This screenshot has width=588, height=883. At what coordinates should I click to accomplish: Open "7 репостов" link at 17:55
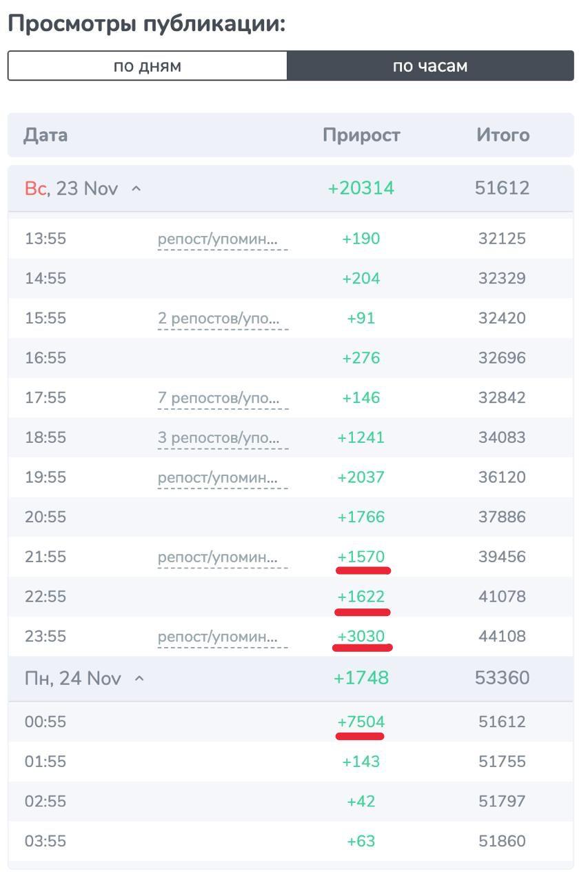218,398
